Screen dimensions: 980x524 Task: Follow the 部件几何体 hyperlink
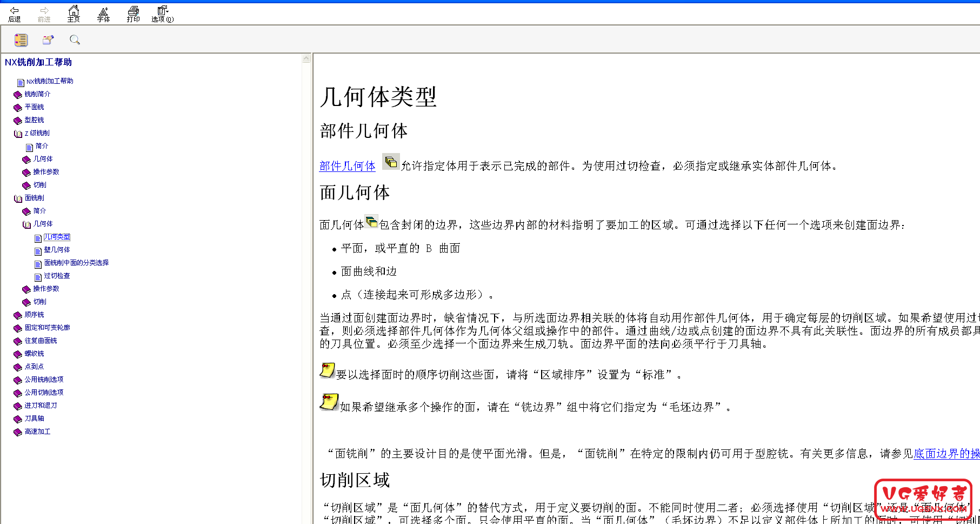click(347, 166)
